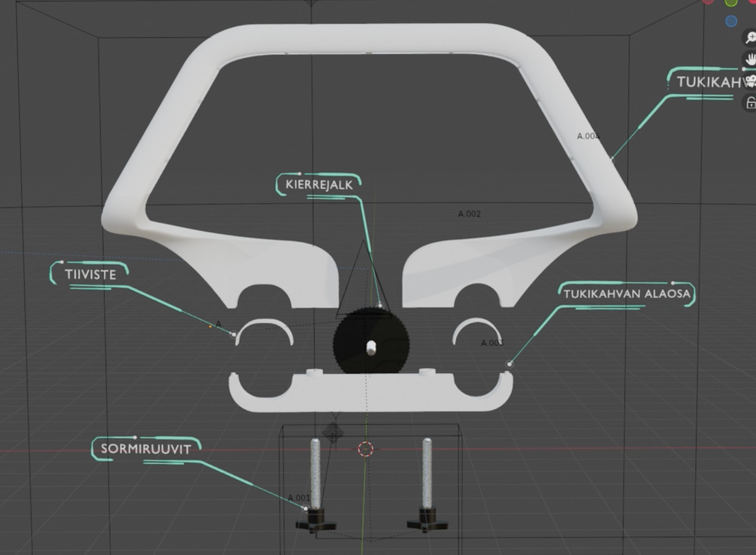Viewport: 756px width, 555px height.
Task: Click the pan hand viewport icon
Action: click(750, 60)
